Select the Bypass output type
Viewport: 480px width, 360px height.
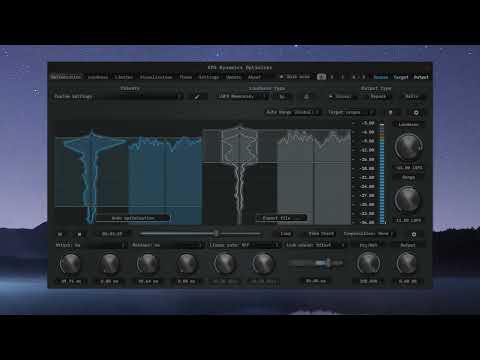[x=378, y=96]
